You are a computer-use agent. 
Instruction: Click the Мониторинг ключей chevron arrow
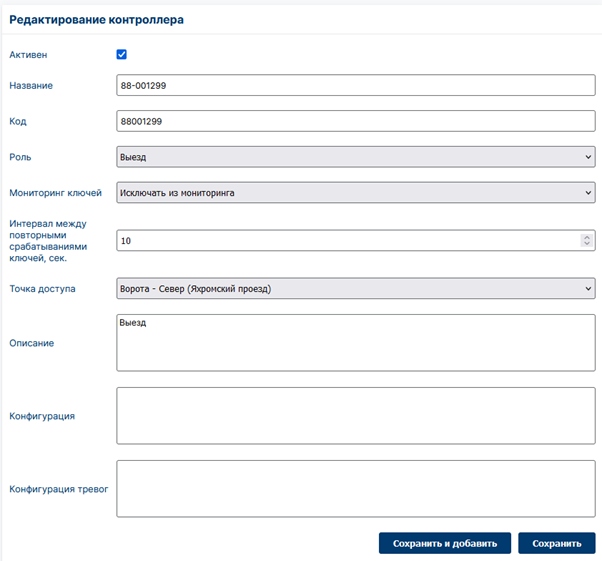coord(588,193)
